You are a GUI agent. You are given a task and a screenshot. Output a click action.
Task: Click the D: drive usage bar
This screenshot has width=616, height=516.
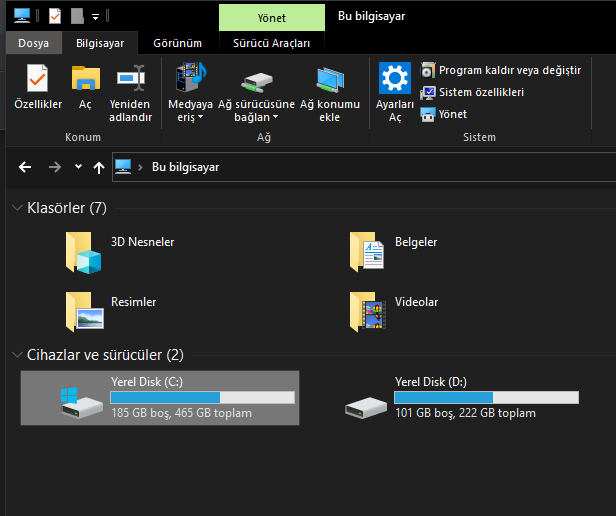coord(486,397)
